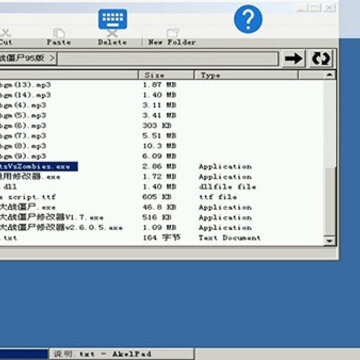
Task: Cut the selected file
Action: pyautogui.click(x=6, y=37)
